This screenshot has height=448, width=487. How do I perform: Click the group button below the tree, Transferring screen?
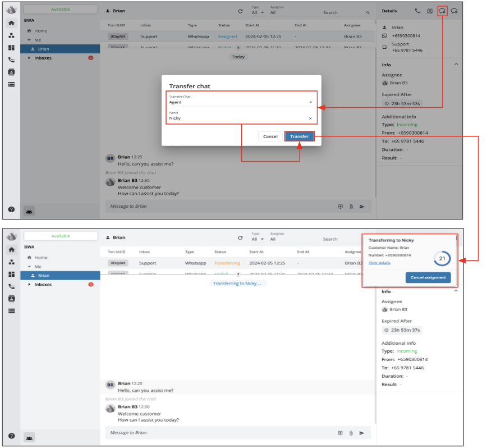tap(29, 438)
